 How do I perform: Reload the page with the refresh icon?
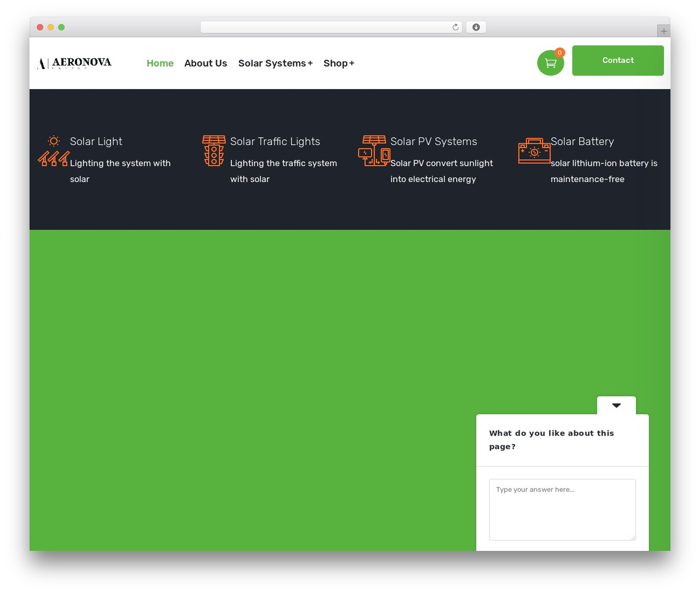point(455,27)
